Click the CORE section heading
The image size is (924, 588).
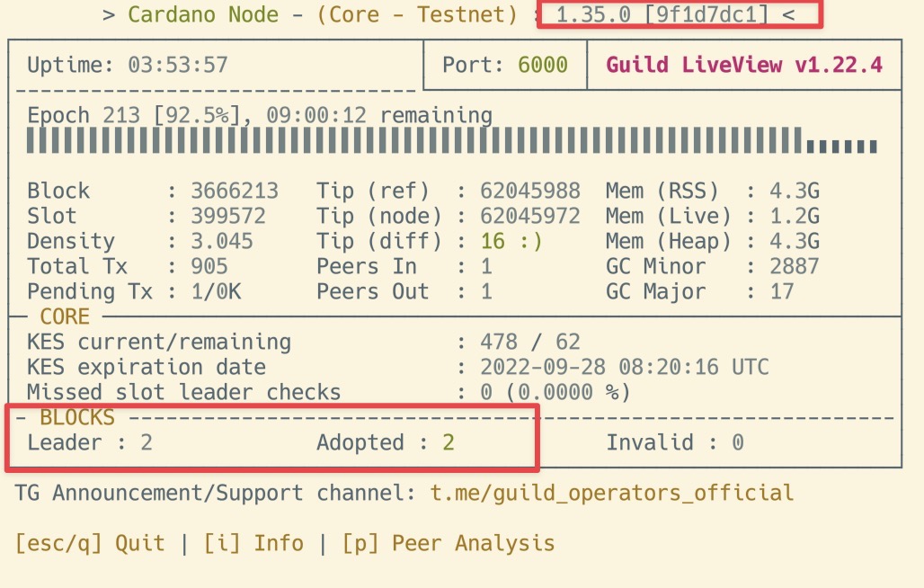click(x=64, y=317)
